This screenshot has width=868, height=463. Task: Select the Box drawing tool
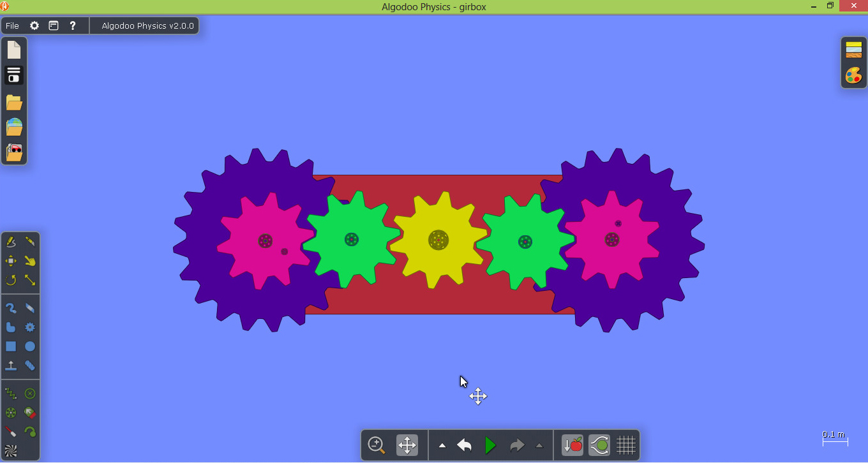tap(11, 346)
